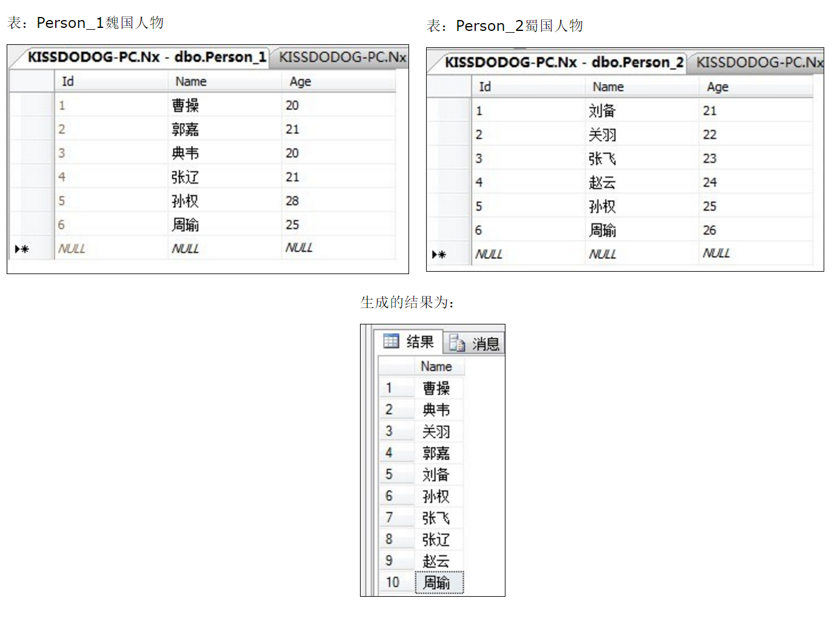
Task: Click the Age column header in Person_2
Action: (756, 87)
